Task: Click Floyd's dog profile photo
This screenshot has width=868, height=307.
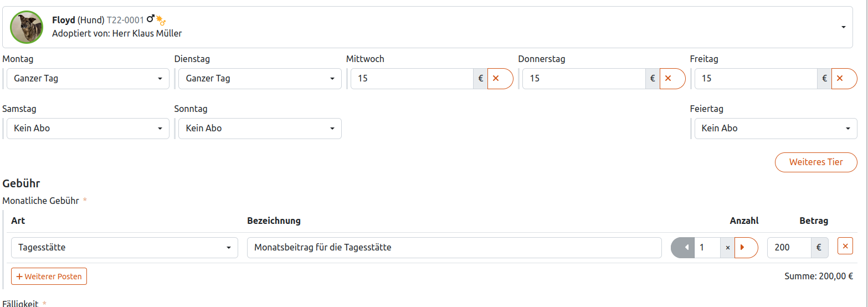Action: (x=26, y=27)
